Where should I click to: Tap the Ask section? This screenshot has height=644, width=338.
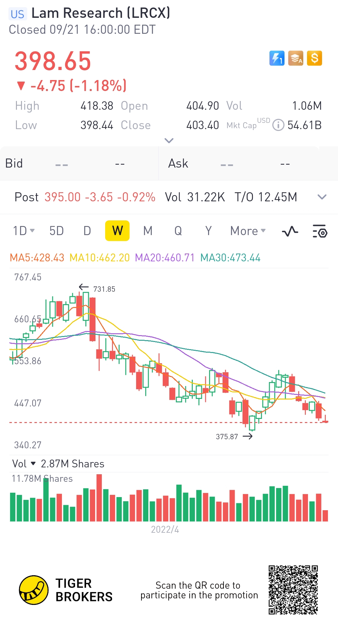[x=248, y=164]
